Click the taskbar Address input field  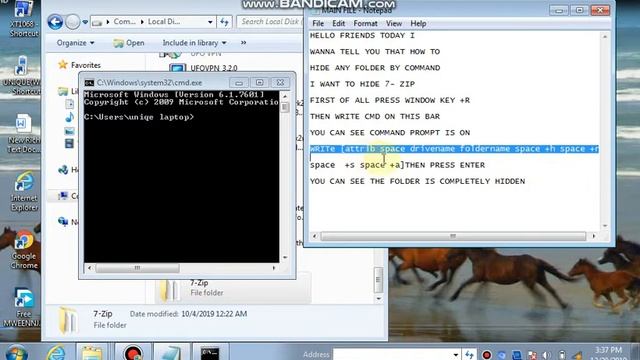pos(393,354)
